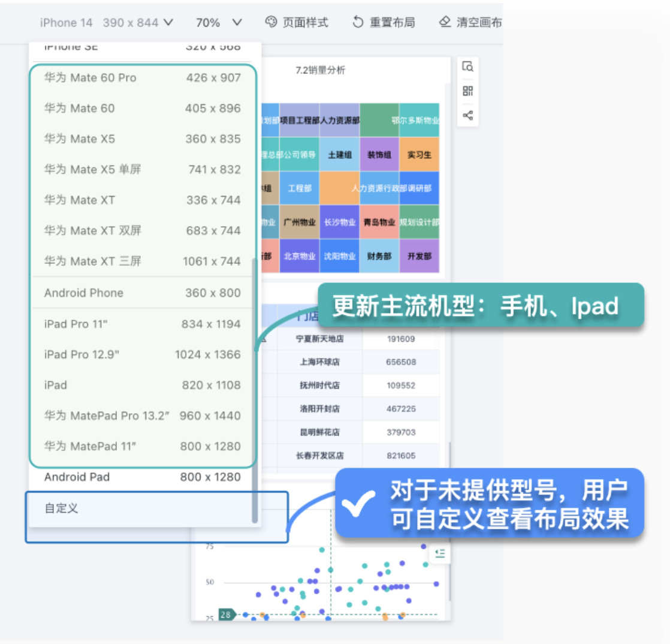
Task: Open the 70% zoom level dropdown
Action: click(x=219, y=22)
